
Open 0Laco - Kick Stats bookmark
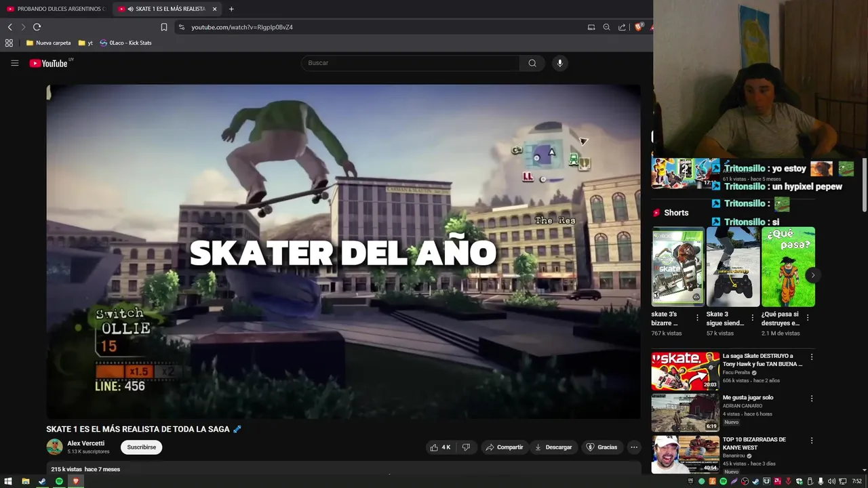pos(125,43)
